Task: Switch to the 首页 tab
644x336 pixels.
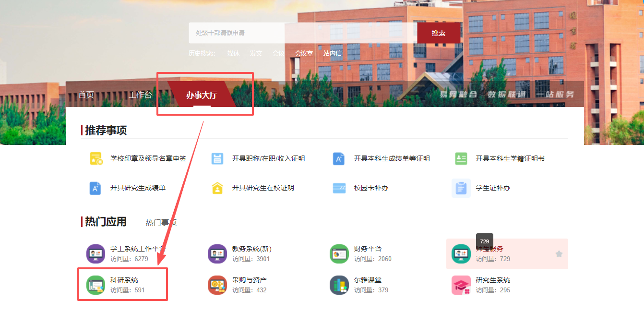Action: click(x=86, y=95)
